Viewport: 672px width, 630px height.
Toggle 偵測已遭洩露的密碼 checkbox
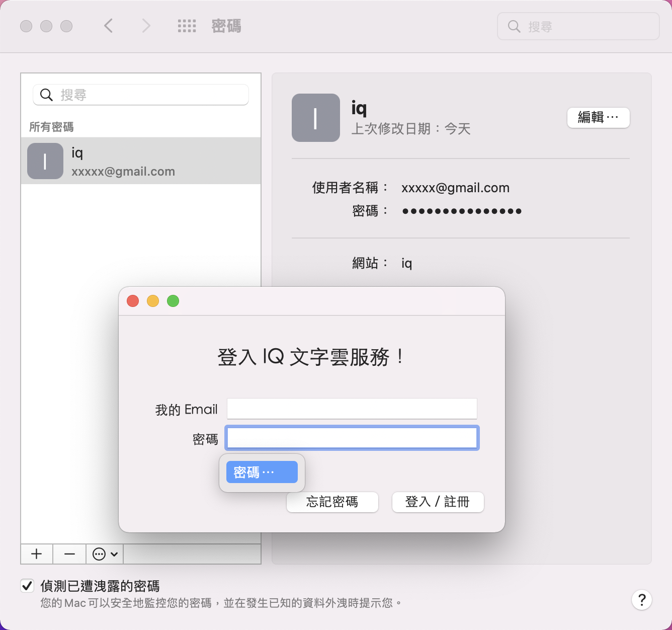pyautogui.click(x=27, y=586)
